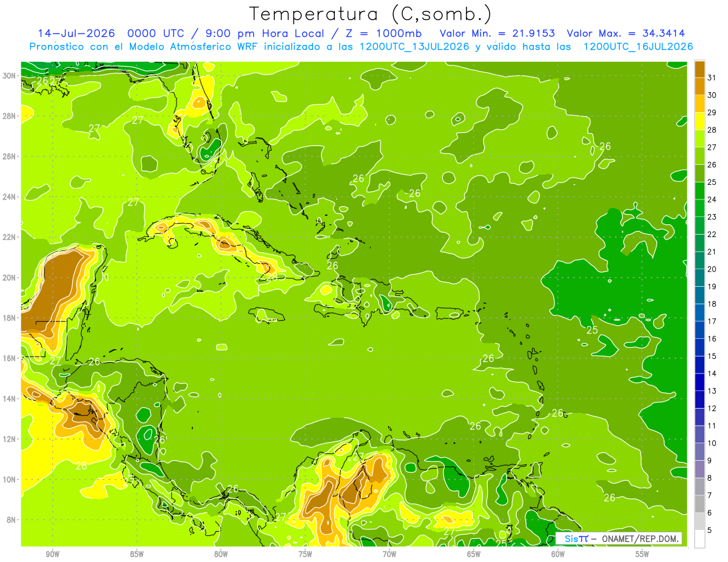
Task: Click latitude axis label "12N"
Action: [x=10, y=439]
